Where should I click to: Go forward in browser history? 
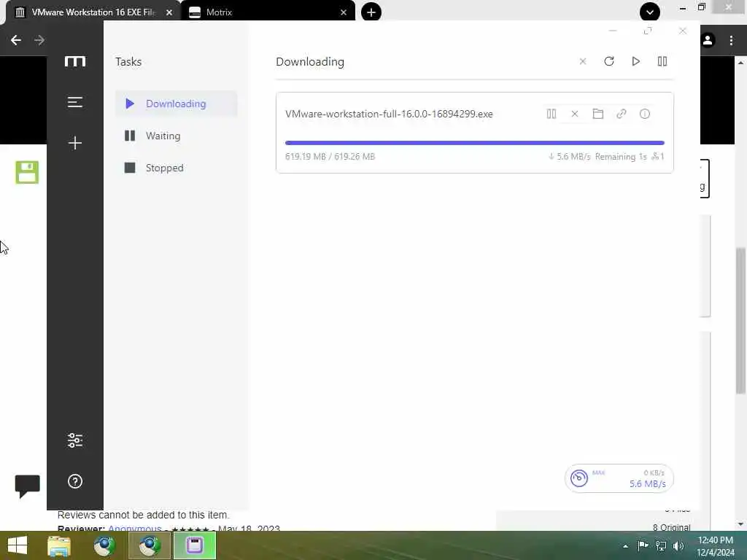tap(39, 40)
